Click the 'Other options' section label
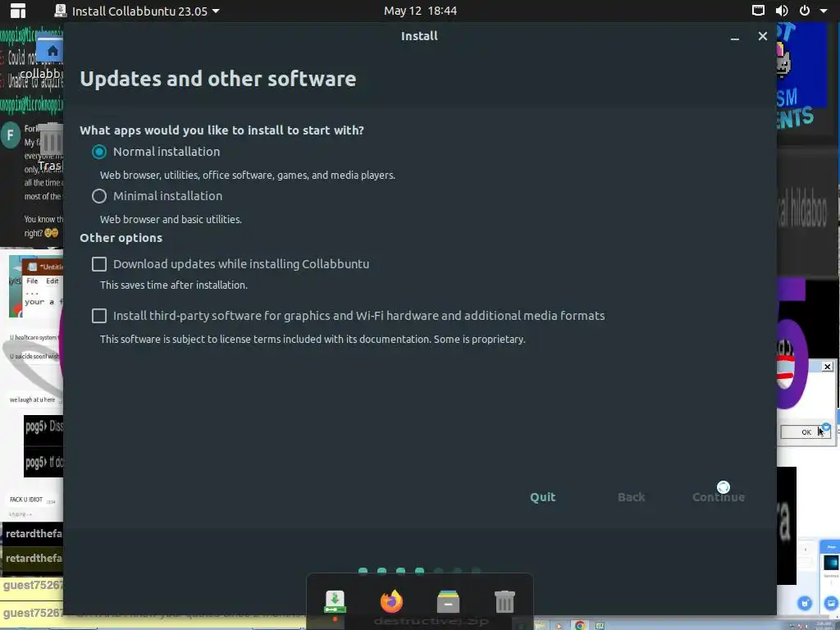The image size is (840, 630). 121,238
